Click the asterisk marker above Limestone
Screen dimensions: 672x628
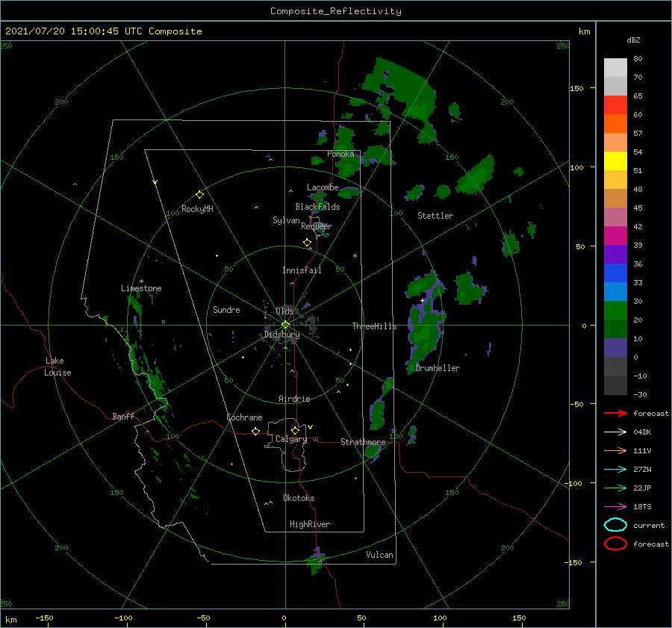click(141, 282)
